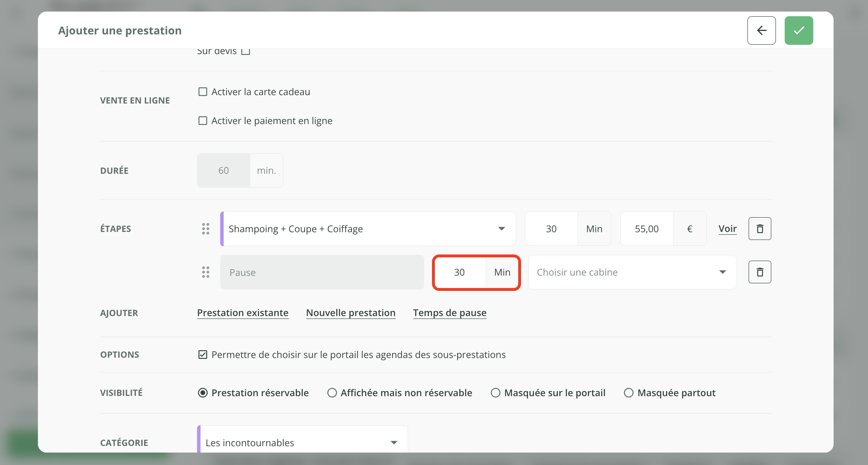Select Masquée sur le portail option
Viewport: 868px width, 465px height.
(x=495, y=393)
